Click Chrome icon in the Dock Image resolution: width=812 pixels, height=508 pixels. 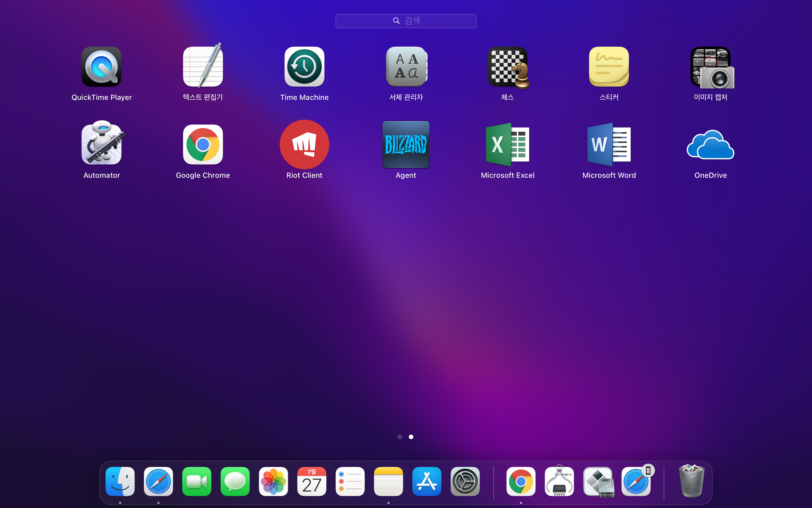(521, 481)
